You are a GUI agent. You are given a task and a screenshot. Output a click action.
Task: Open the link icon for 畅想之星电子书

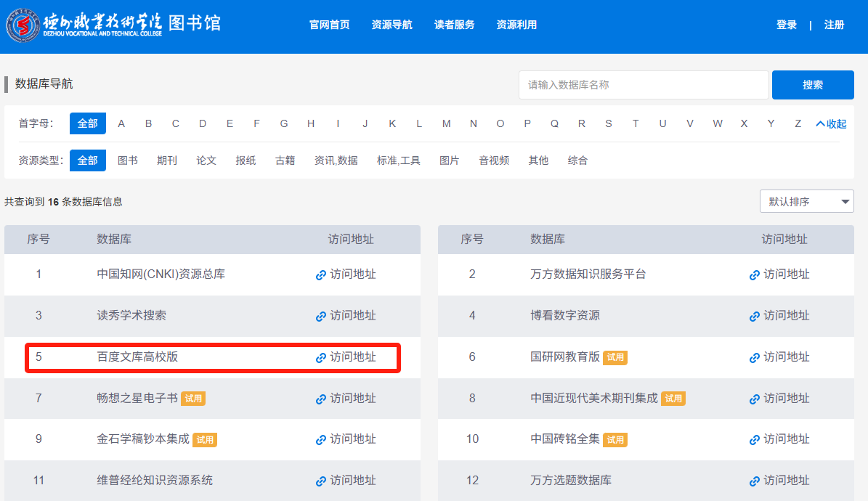click(x=320, y=399)
